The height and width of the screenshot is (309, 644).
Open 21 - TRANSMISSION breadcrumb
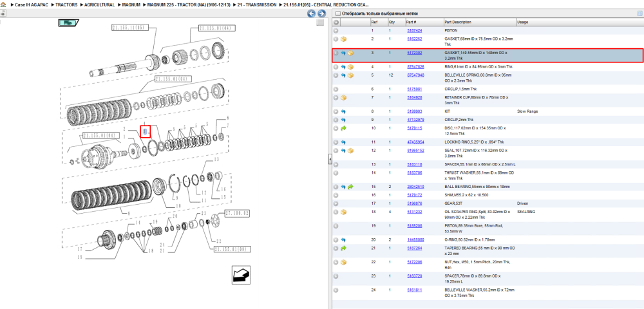pos(257,4)
